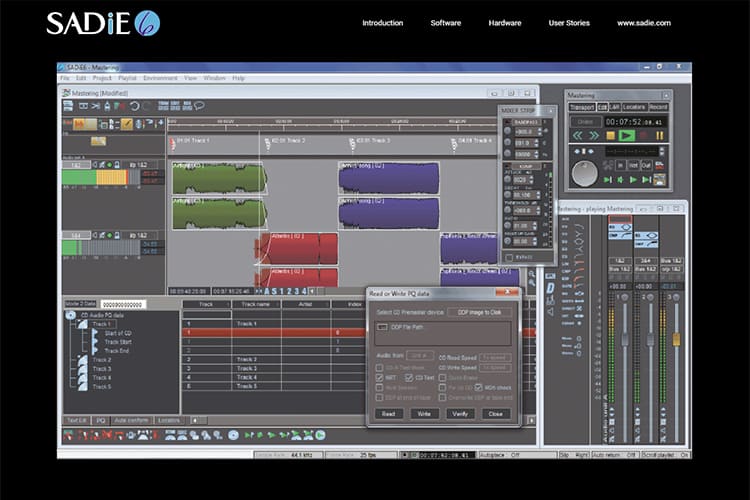This screenshot has width=750, height=500.
Task: Click the playlist layout icon at toolbar start
Action: [x=68, y=106]
